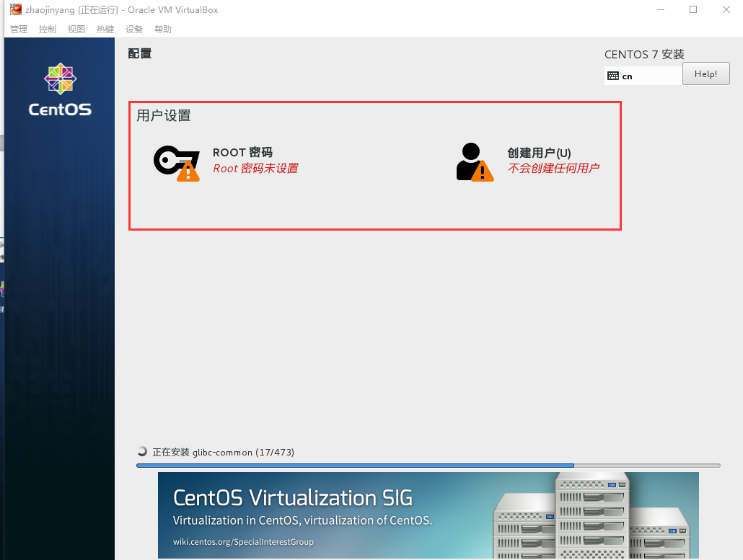Click the wiki.centos.org/SpecialInterestGroup link text
743x560 pixels.
pyautogui.click(x=243, y=541)
